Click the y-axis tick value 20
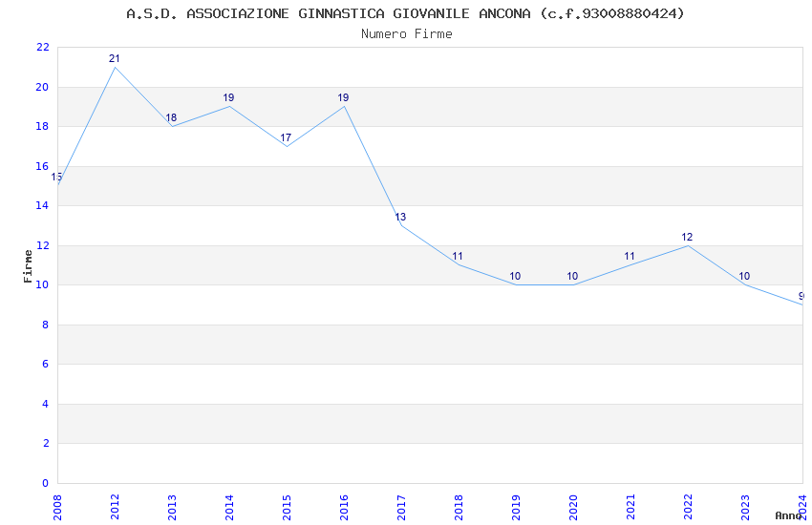812x525 pixels. [42, 87]
